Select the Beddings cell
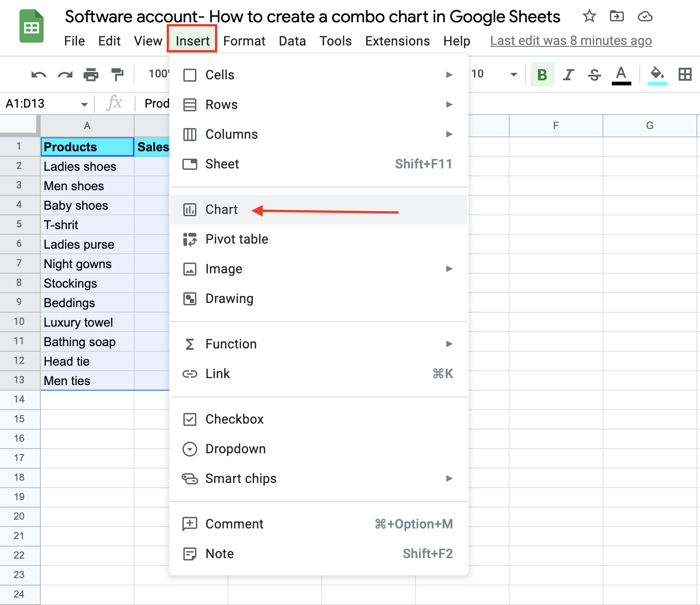The height and width of the screenshot is (605, 700). 87,302
